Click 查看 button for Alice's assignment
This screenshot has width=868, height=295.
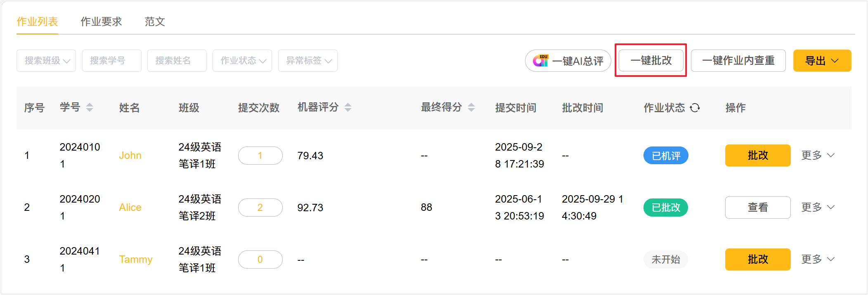point(758,208)
